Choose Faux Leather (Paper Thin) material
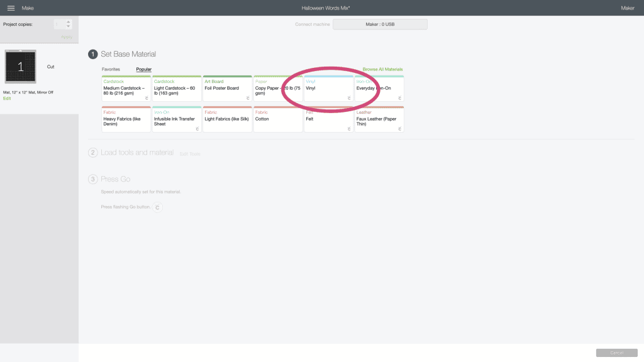The width and height of the screenshot is (644, 362). (379, 119)
